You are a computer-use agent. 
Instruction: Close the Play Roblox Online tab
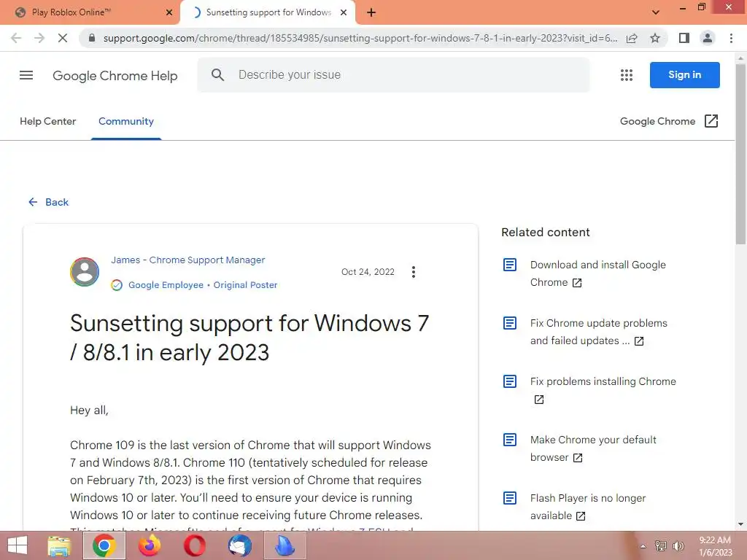click(169, 12)
